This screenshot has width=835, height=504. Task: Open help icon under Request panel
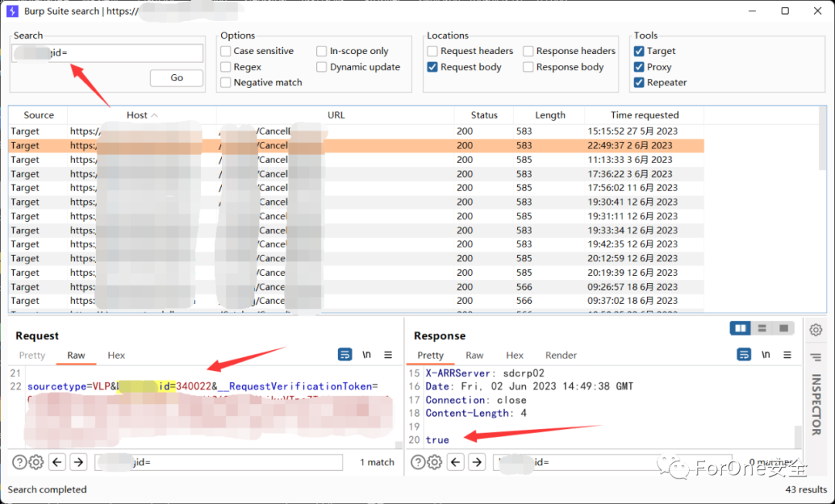point(19,462)
